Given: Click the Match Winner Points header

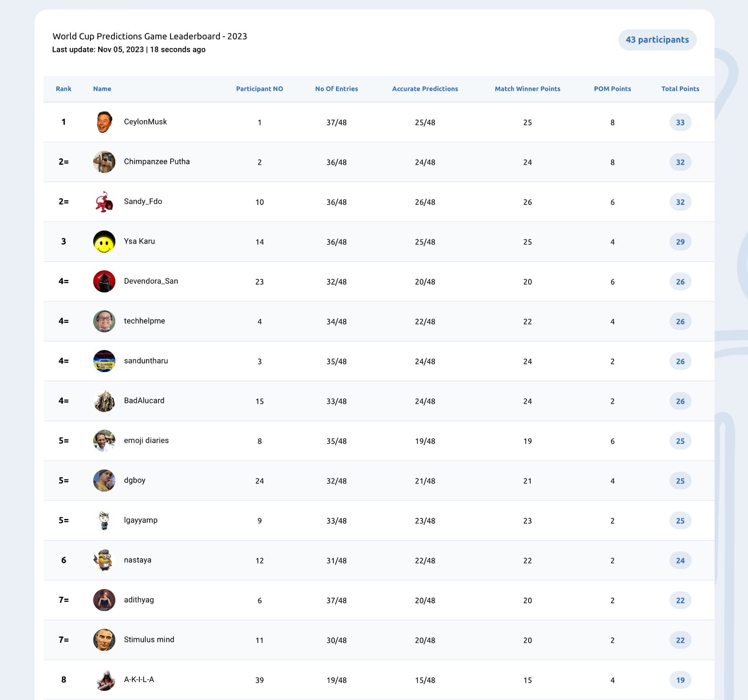Looking at the screenshot, I should 527,89.
